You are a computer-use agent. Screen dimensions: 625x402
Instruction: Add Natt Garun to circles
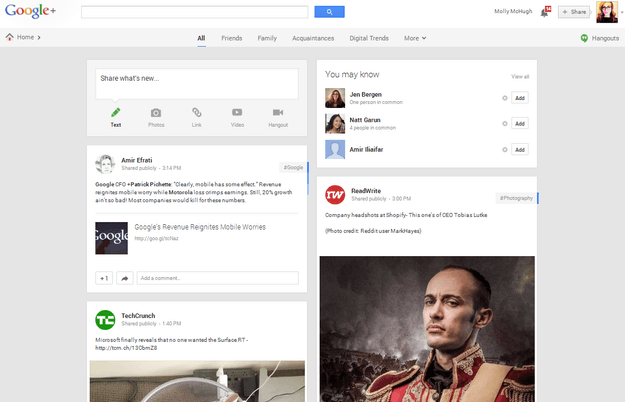520,124
